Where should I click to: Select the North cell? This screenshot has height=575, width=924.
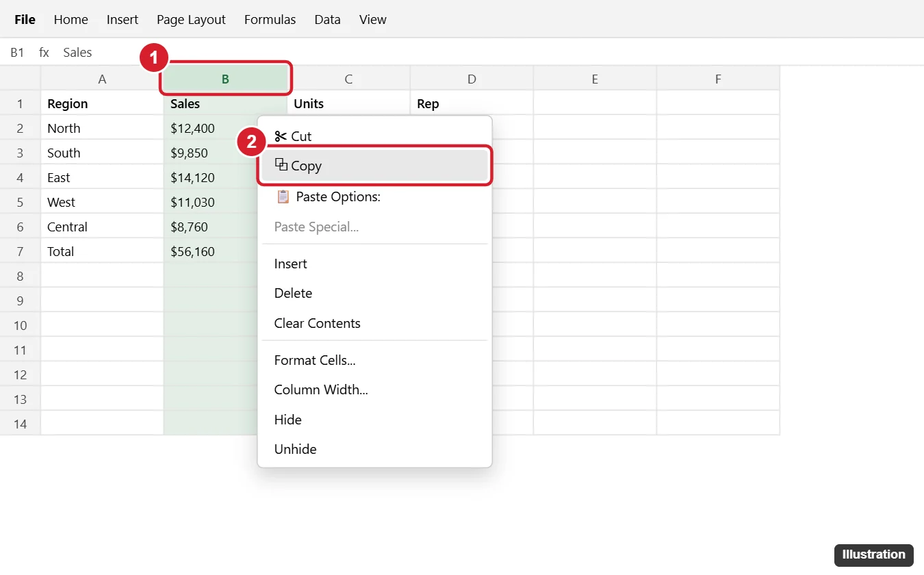click(102, 128)
